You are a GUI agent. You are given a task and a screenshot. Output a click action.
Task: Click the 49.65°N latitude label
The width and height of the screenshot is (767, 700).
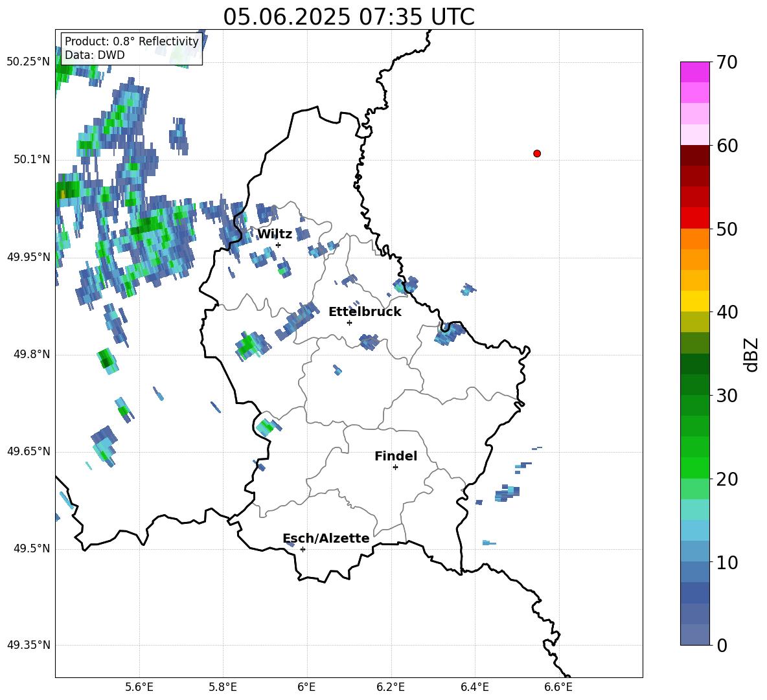[x=29, y=451]
